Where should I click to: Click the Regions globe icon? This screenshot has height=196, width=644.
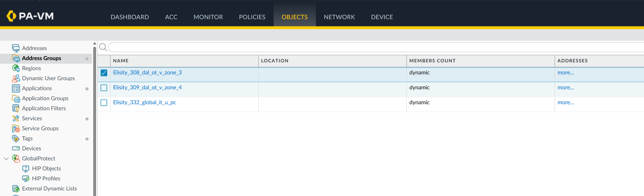[x=16, y=68]
